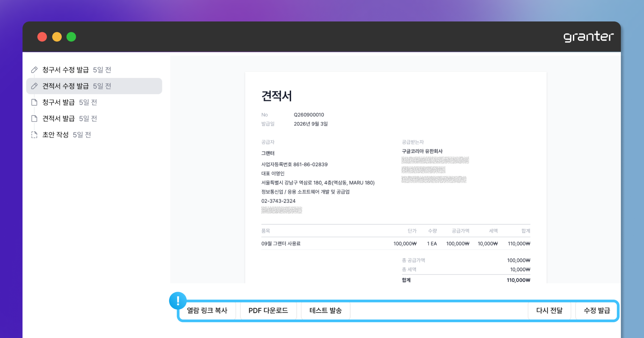The height and width of the screenshot is (338, 644).
Task: Click the address line with MARU 180
Action: coord(318,183)
